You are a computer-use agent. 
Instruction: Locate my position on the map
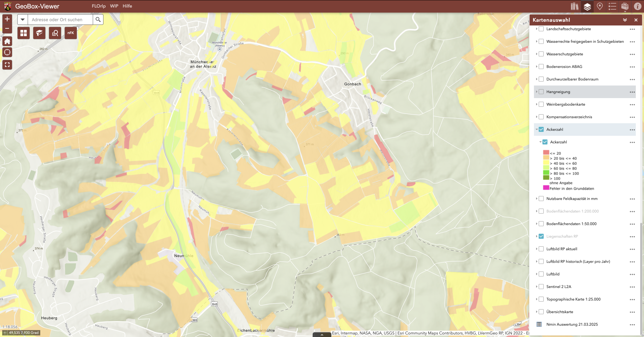pyautogui.click(x=7, y=52)
